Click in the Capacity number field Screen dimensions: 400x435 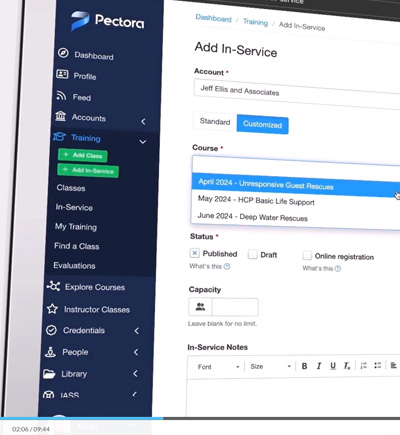235,307
